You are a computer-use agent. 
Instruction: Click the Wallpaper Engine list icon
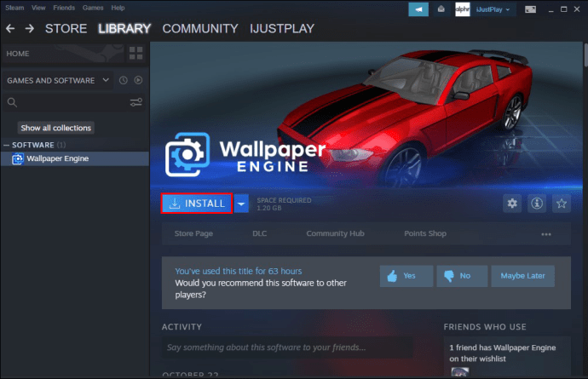pos(17,159)
